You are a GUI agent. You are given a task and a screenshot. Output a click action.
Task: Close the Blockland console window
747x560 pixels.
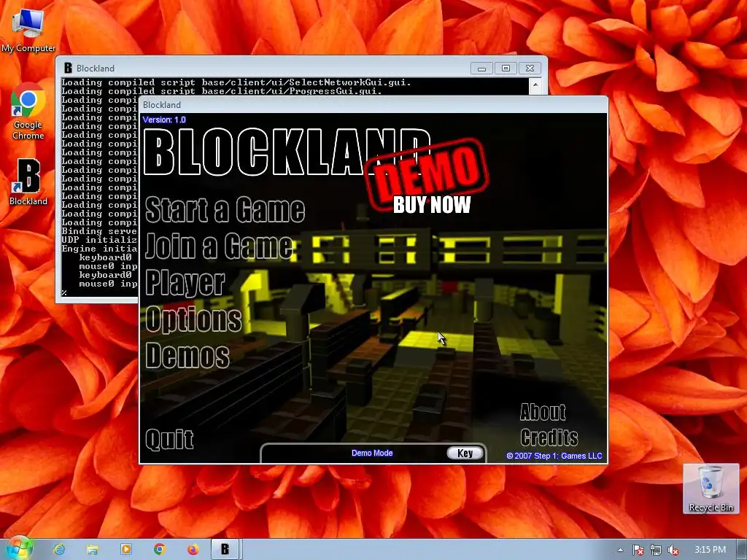(530, 69)
